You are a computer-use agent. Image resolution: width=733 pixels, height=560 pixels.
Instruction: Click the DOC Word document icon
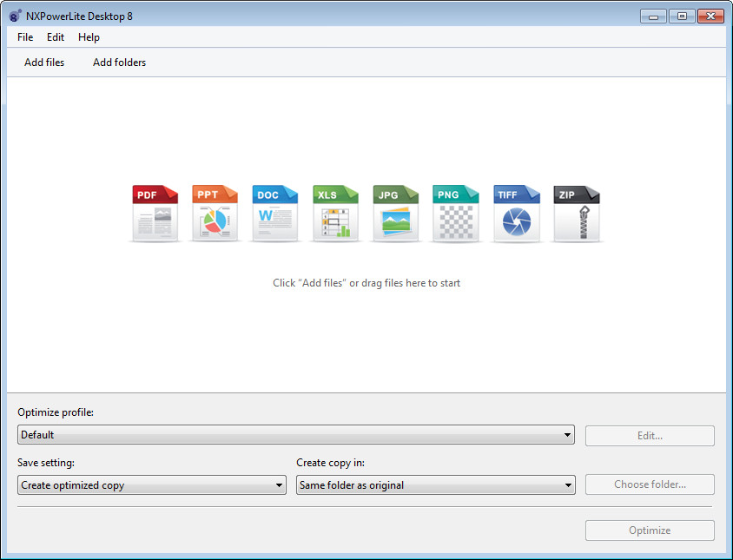[x=274, y=214]
